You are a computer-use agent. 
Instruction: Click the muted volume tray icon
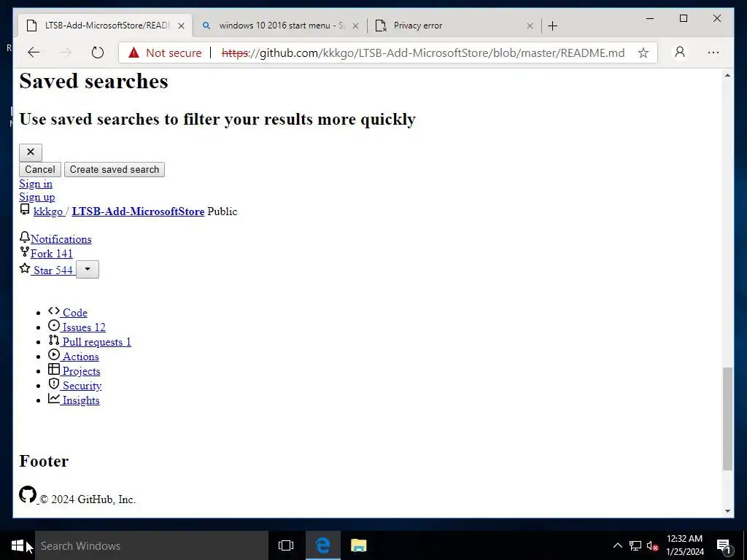click(653, 545)
